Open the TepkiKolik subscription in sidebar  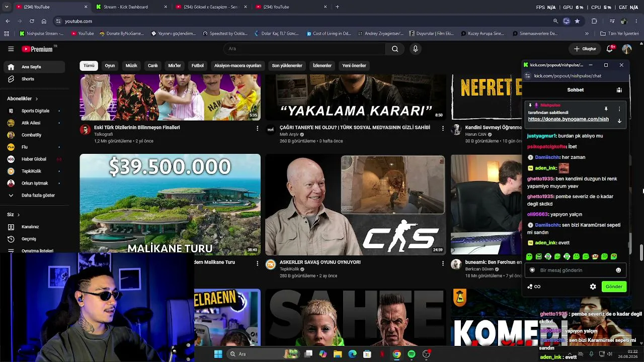tap(34, 171)
